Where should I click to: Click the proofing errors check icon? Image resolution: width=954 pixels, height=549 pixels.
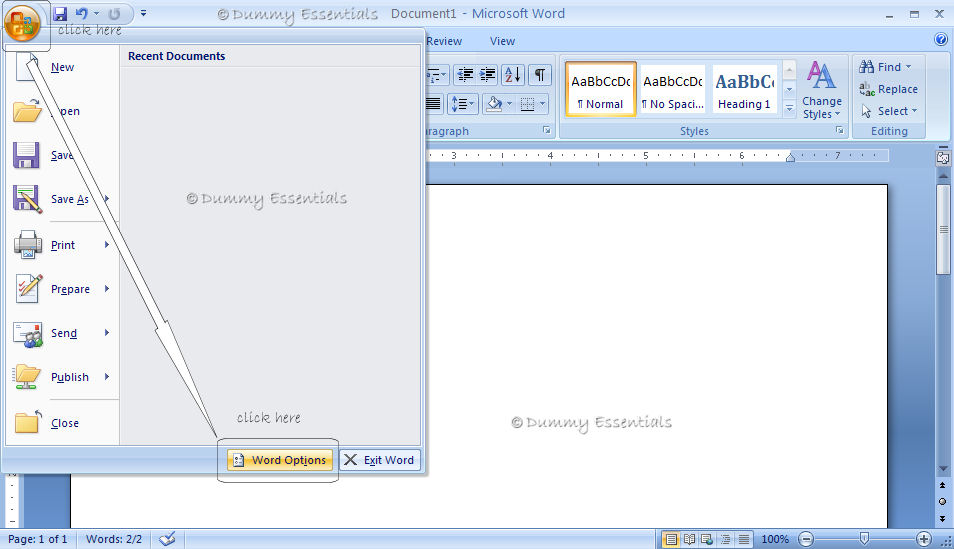coord(167,539)
